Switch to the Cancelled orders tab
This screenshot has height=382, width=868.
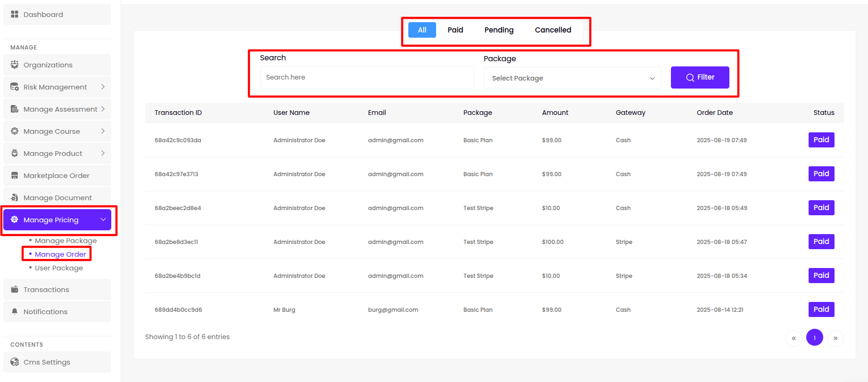(x=553, y=30)
